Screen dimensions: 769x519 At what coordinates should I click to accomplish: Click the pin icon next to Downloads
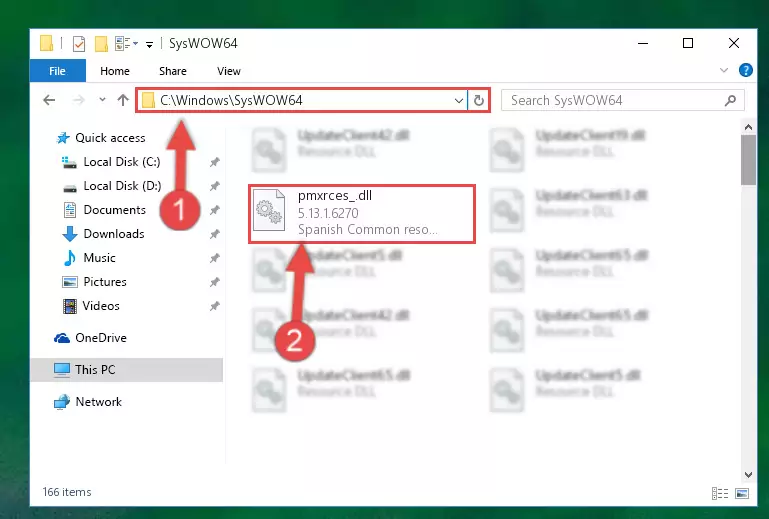pyautogui.click(x=214, y=234)
